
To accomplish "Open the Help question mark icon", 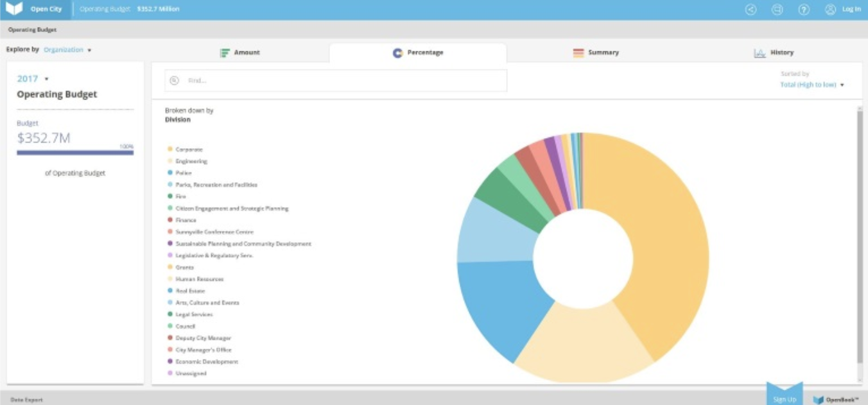I will (803, 9).
